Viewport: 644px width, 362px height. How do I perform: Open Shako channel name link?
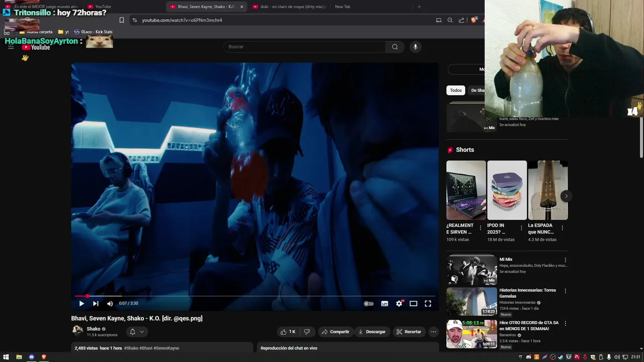93,329
